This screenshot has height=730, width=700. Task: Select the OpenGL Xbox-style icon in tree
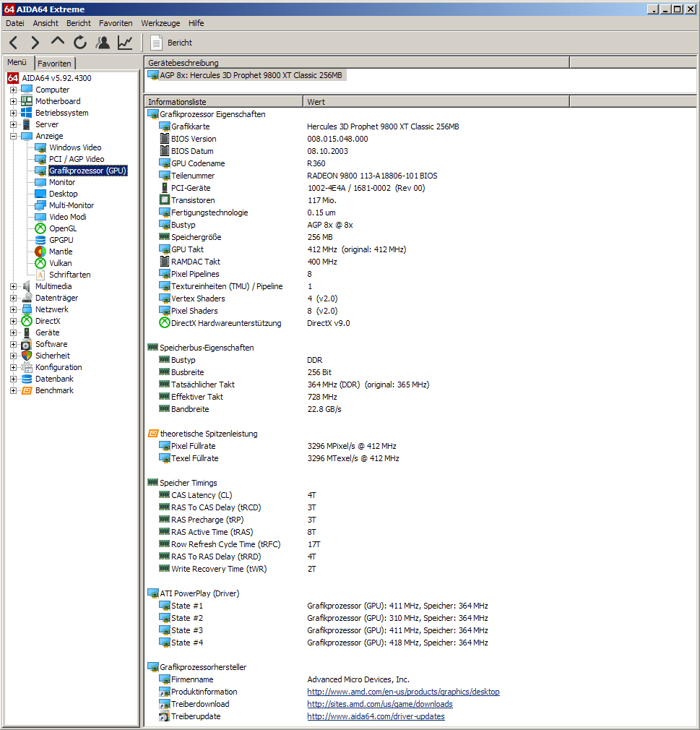point(40,228)
